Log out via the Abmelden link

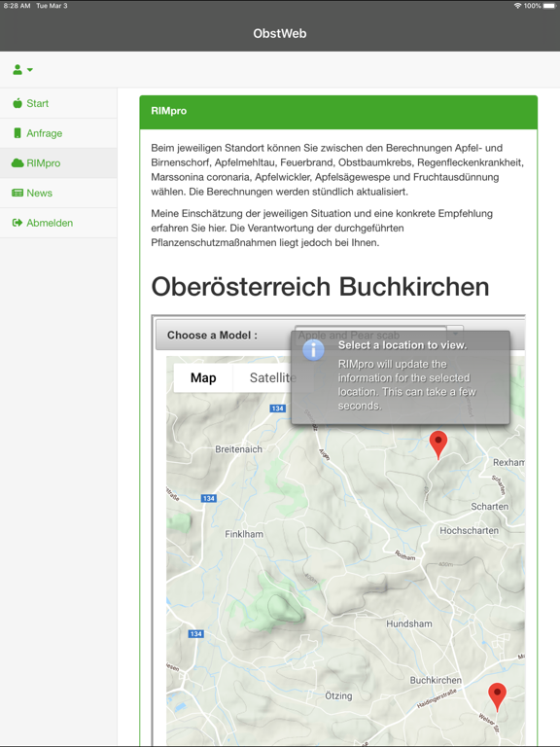point(50,223)
